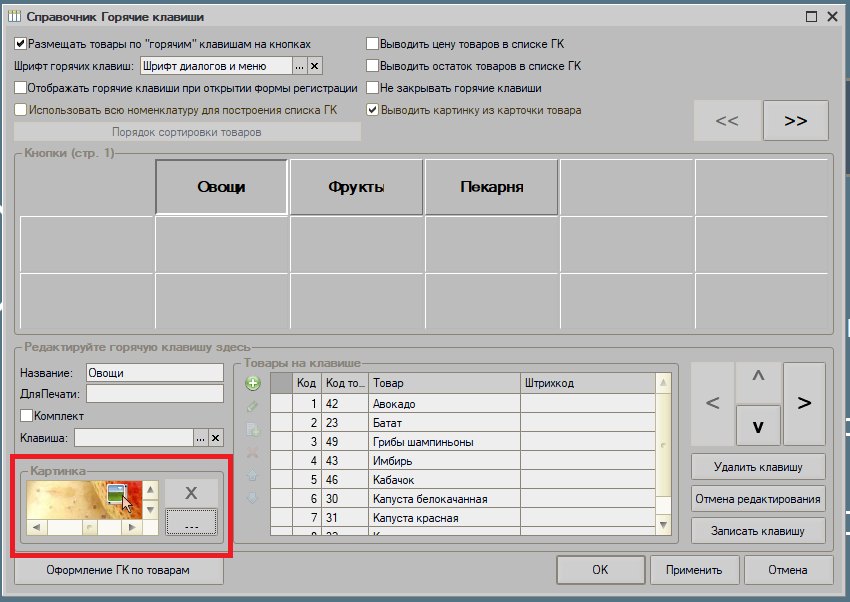Enable 'Выводить остаток товаров в списке ГК'
850x602 pixels.
pos(372,66)
